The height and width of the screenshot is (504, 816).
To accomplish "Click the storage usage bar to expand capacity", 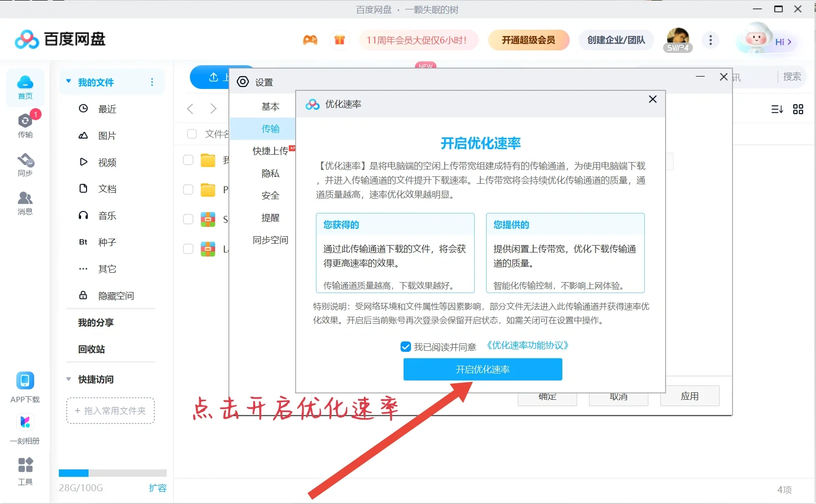I will (113, 472).
